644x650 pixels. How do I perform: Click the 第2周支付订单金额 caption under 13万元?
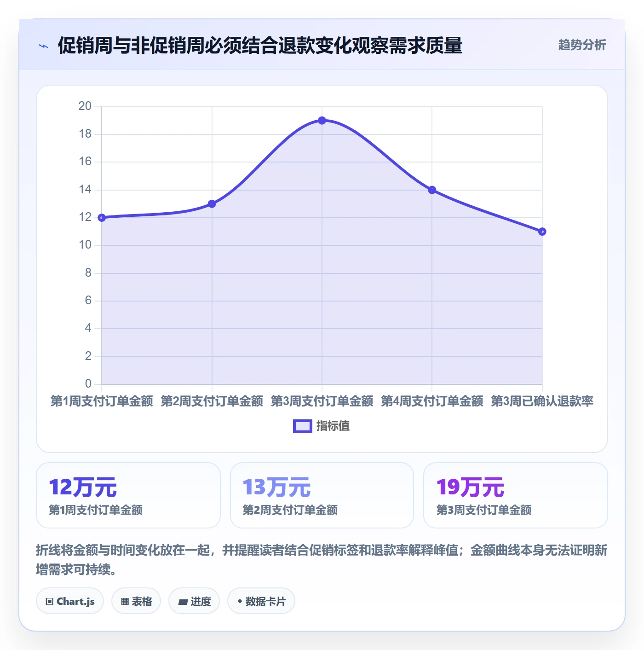(290, 510)
